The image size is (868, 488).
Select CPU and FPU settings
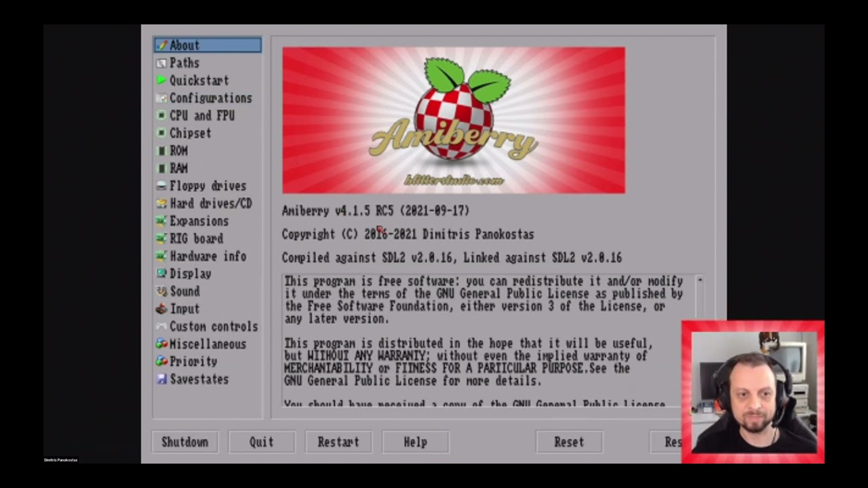tap(208, 116)
